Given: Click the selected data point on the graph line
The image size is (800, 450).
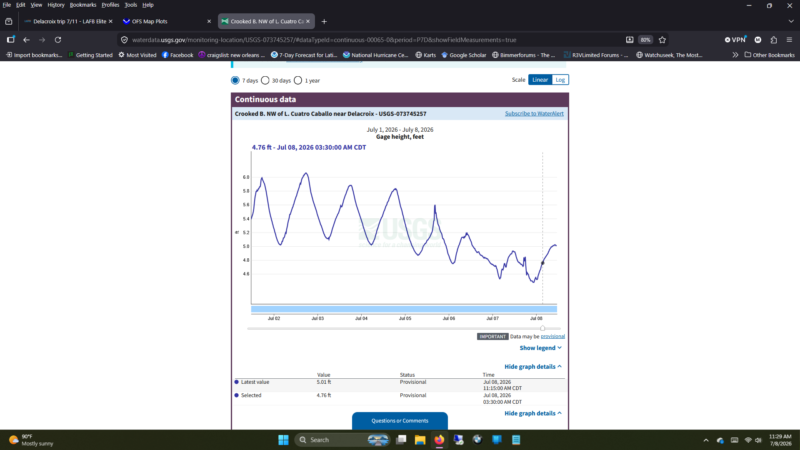Looking at the screenshot, I should point(542,263).
